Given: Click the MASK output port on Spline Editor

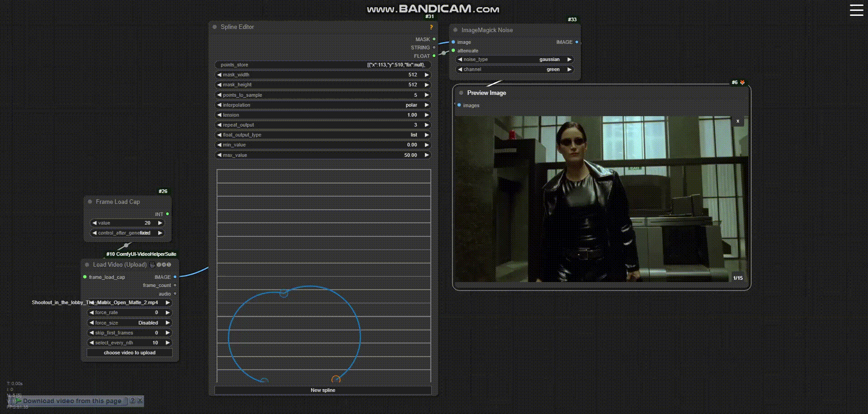Looking at the screenshot, I should click(434, 39).
